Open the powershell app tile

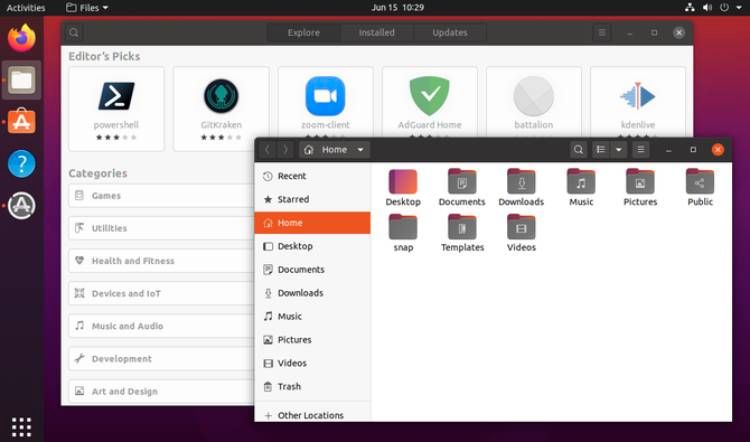[x=116, y=109]
